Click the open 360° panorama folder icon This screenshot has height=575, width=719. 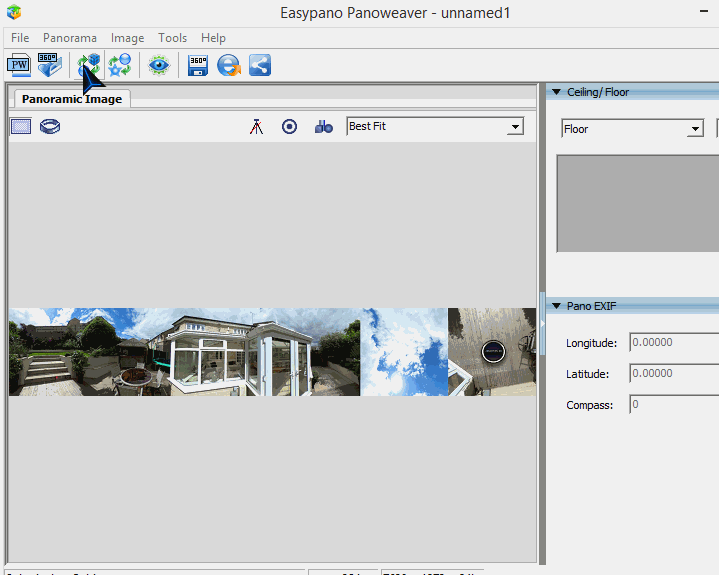[x=50, y=65]
